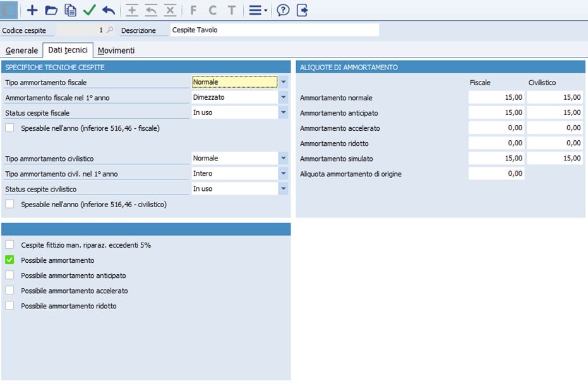Expand the Status cespite civilistico dropdown
Viewport: 588px width, 386px height.
click(284, 188)
